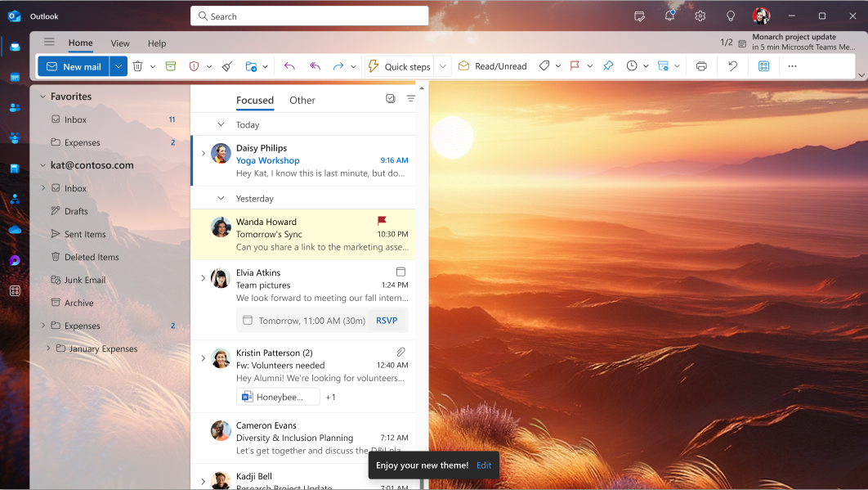Image resolution: width=868 pixels, height=490 pixels.
Task: Archive the selected message using the ribbon icon
Action: 170,65
